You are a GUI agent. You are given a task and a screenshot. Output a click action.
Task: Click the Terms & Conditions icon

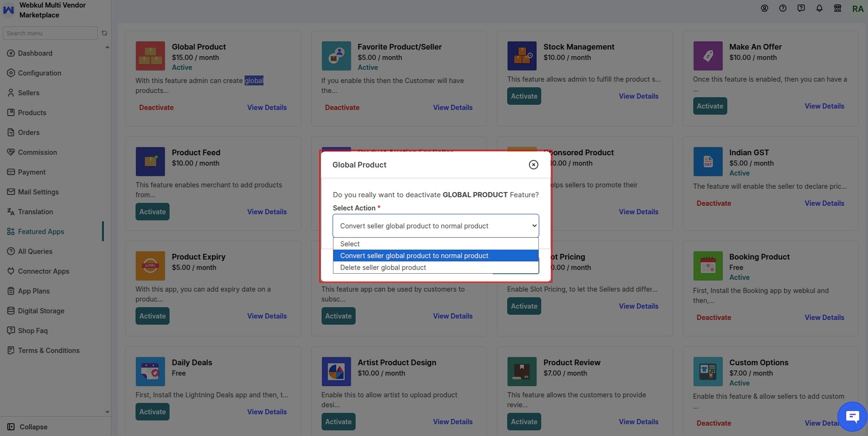[11, 351]
